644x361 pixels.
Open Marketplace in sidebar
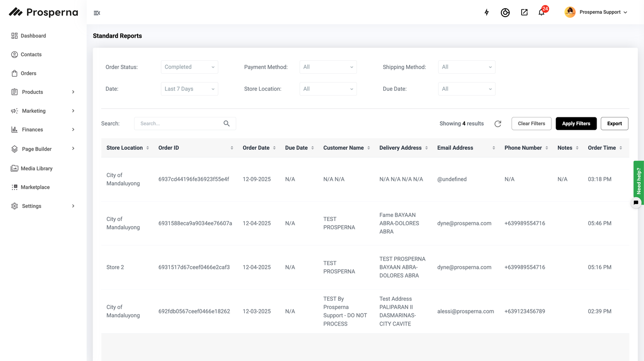[35, 187]
